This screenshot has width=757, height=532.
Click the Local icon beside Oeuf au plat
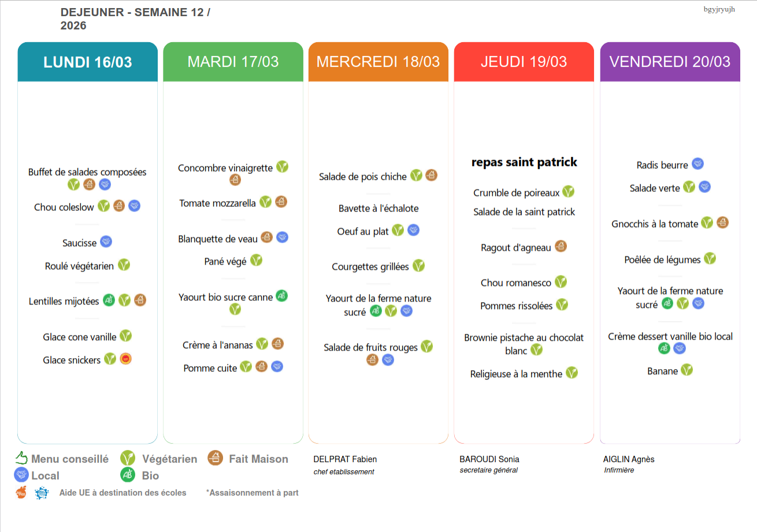point(413,230)
